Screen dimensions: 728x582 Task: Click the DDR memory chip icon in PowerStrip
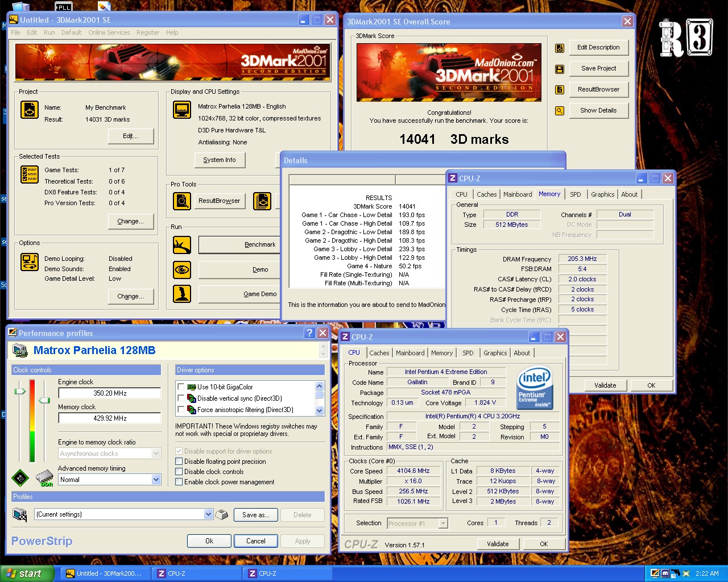[x=44, y=478]
